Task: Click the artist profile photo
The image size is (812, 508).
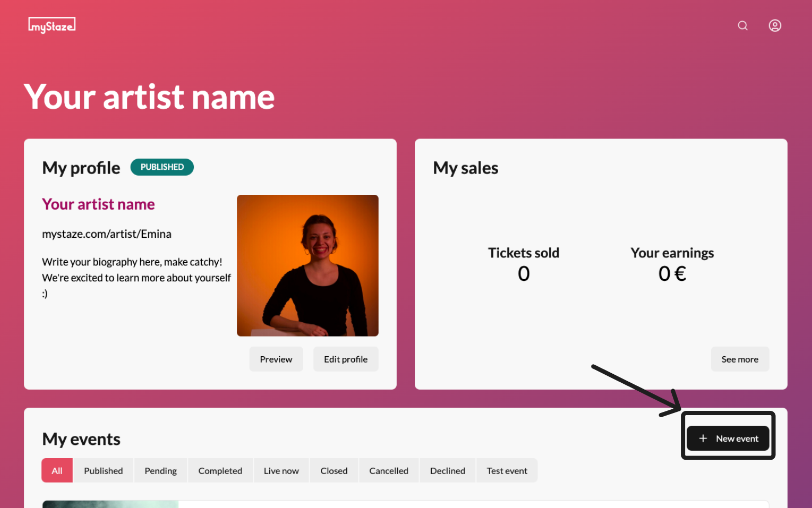Action: pos(307,265)
